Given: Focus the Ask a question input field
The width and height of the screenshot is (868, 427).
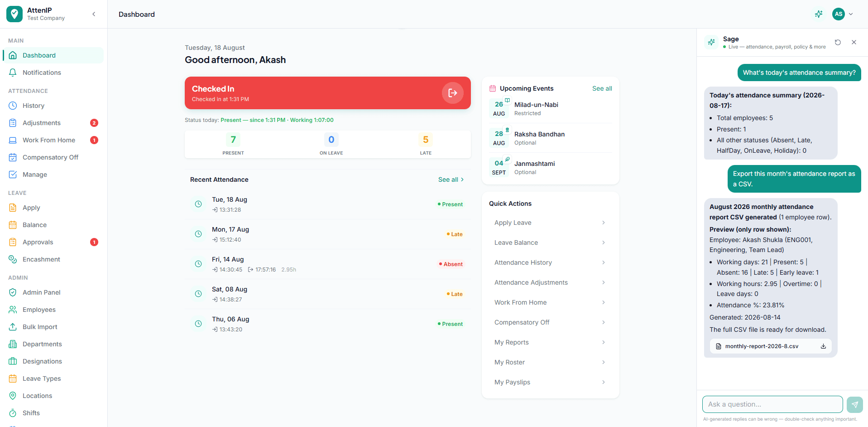Looking at the screenshot, I should (x=772, y=404).
